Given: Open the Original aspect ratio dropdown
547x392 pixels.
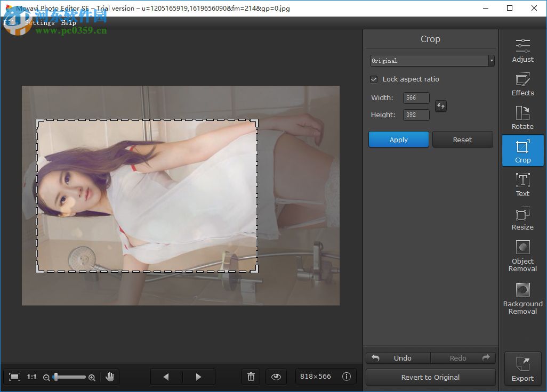Looking at the screenshot, I should 491,61.
